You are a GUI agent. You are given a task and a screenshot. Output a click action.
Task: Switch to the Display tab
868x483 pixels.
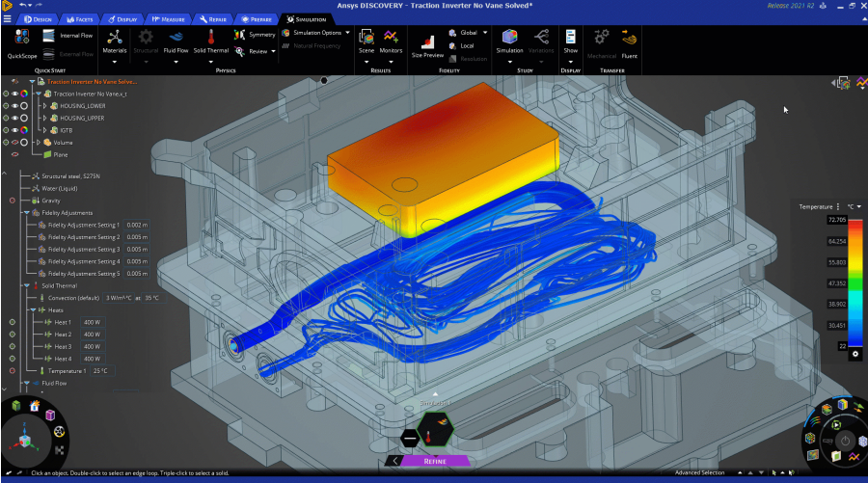pos(122,19)
